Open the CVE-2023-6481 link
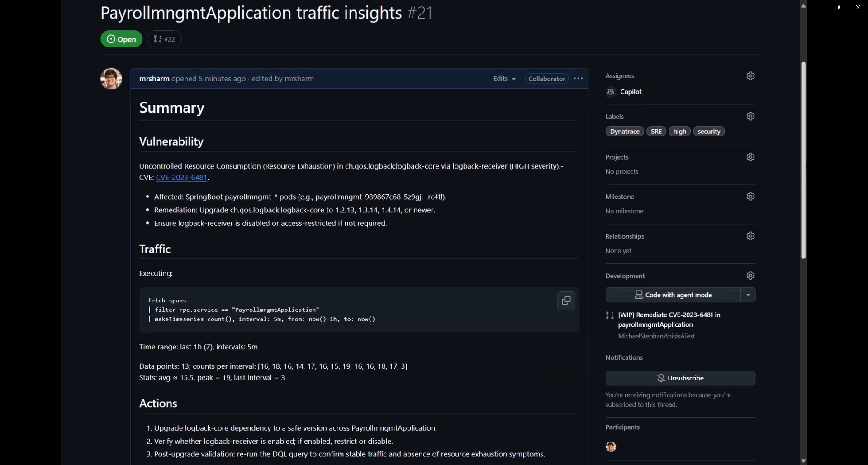The image size is (868, 465). pyautogui.click(x=181, y=178)
